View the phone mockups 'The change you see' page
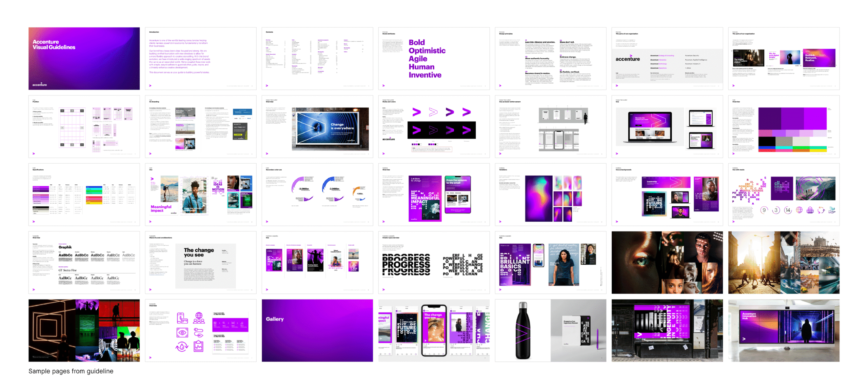This screenshot has width=868, height=389. click(434, 330)
